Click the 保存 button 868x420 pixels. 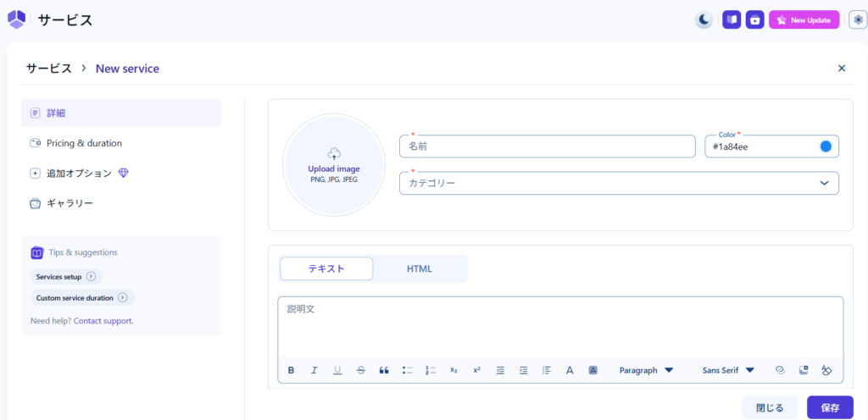(830, 407)
